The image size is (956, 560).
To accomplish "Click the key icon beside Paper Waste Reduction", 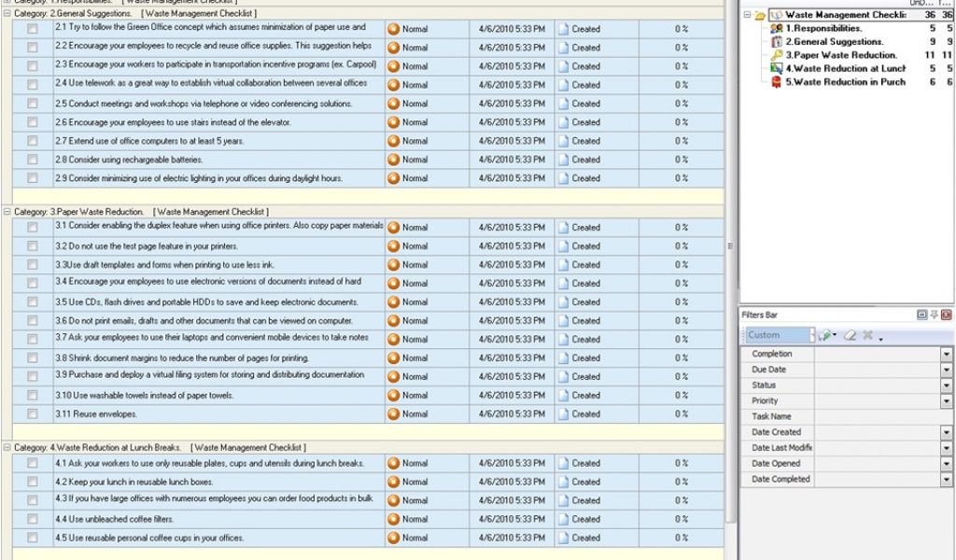I will (777, 54).
